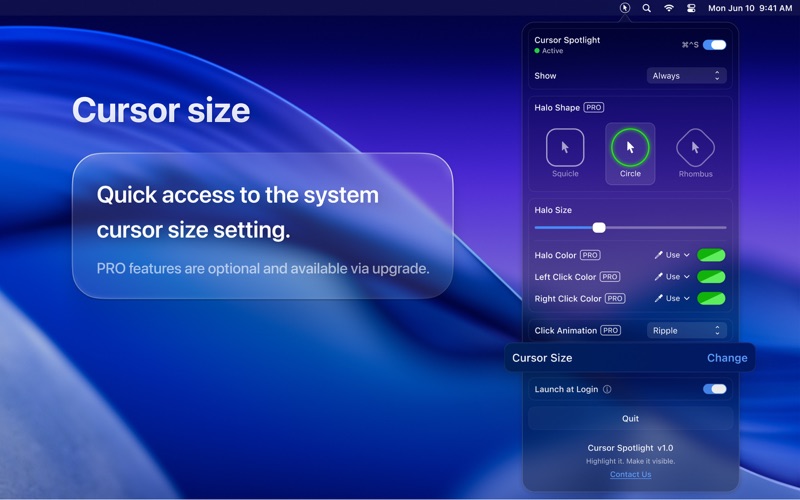The image size is (800, 500).
Task: Click the Halo Size label
Action: pos(553,210)
